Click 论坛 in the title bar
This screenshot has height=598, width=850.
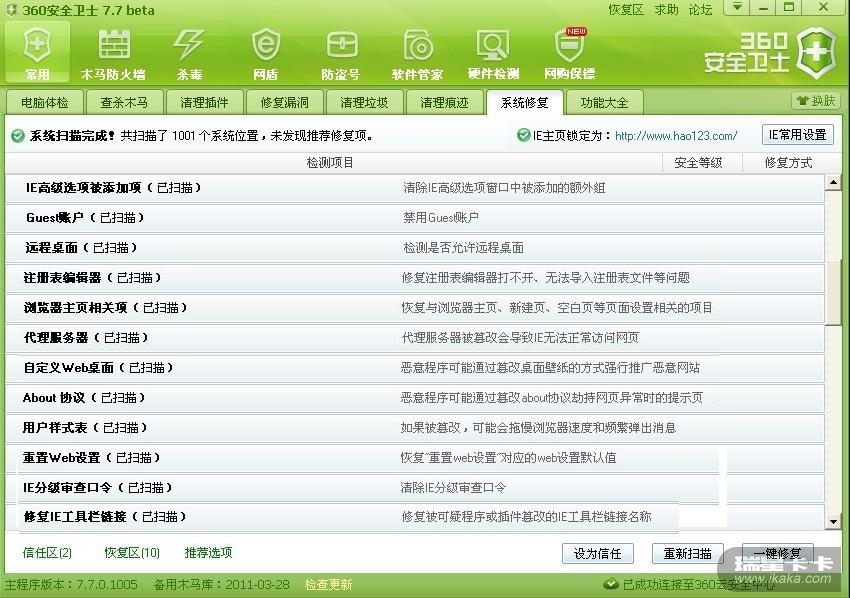[700, 9]
